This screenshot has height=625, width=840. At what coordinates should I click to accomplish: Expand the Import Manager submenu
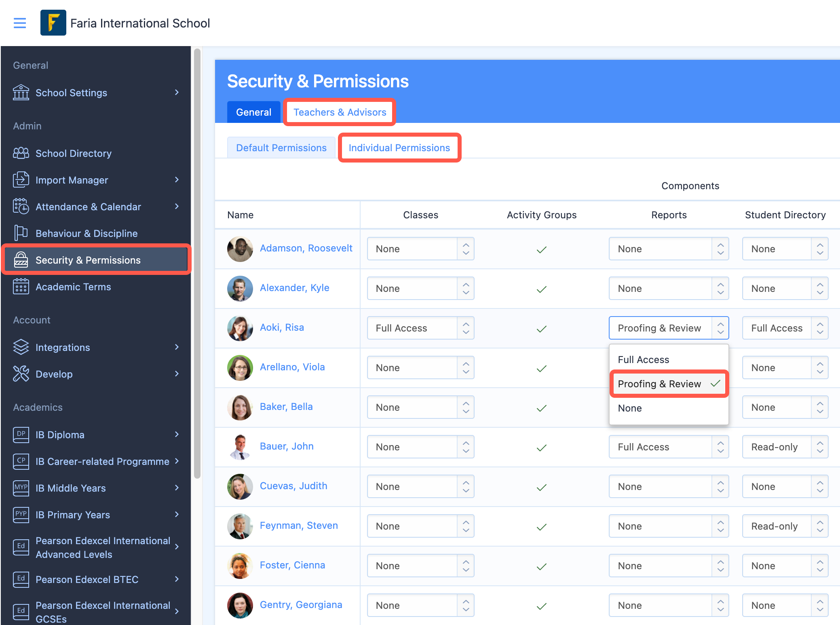tap(177, 180)
